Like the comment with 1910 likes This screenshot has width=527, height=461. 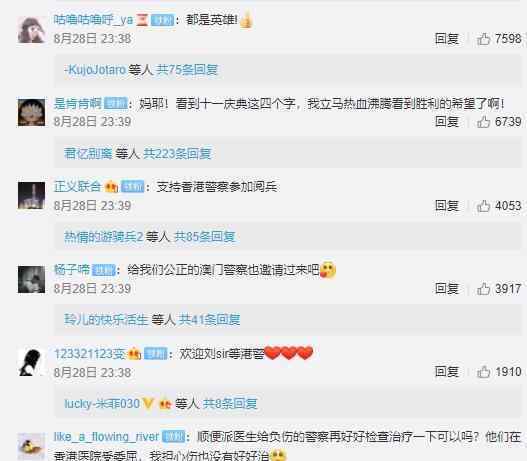[x=483, y=372]
